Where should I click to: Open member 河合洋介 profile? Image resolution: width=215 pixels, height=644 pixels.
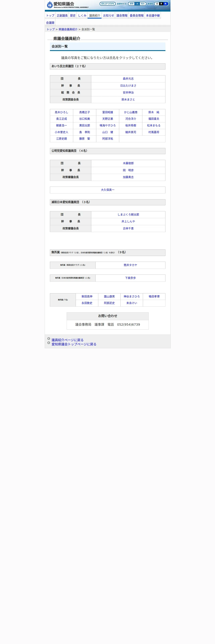(x=131, y=119)
